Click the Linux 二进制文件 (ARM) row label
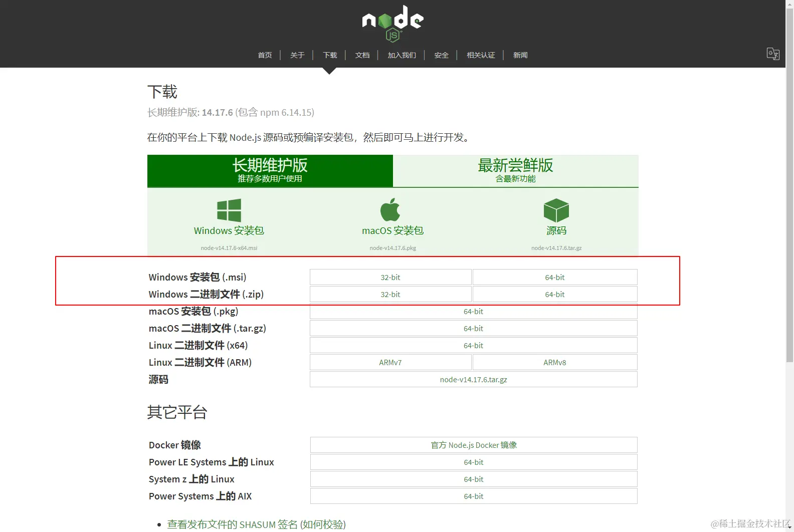Image resolution: width=794 pixels, height=532 pixels. click(200, 362)
